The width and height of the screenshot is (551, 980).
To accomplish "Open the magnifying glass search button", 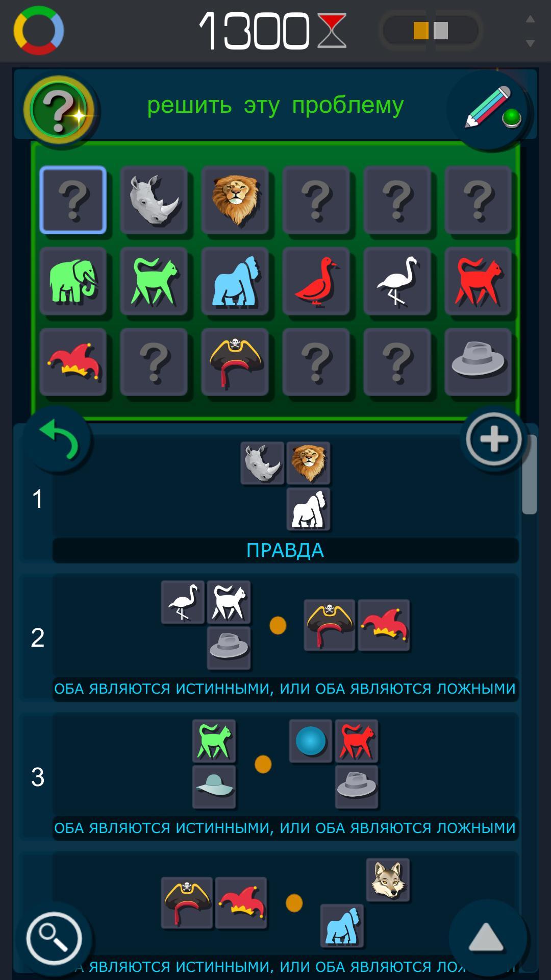I will [54, 938].
